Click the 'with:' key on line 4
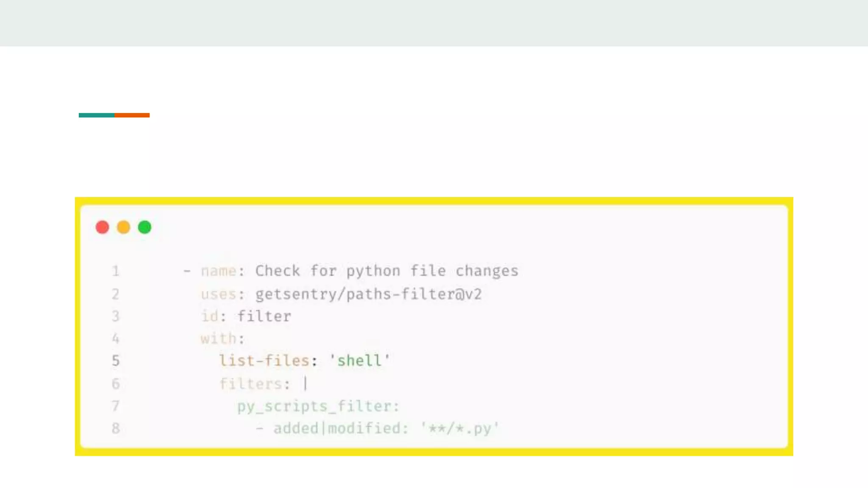The height and width of the screenshot is (488, 868). tap(223, 339)
